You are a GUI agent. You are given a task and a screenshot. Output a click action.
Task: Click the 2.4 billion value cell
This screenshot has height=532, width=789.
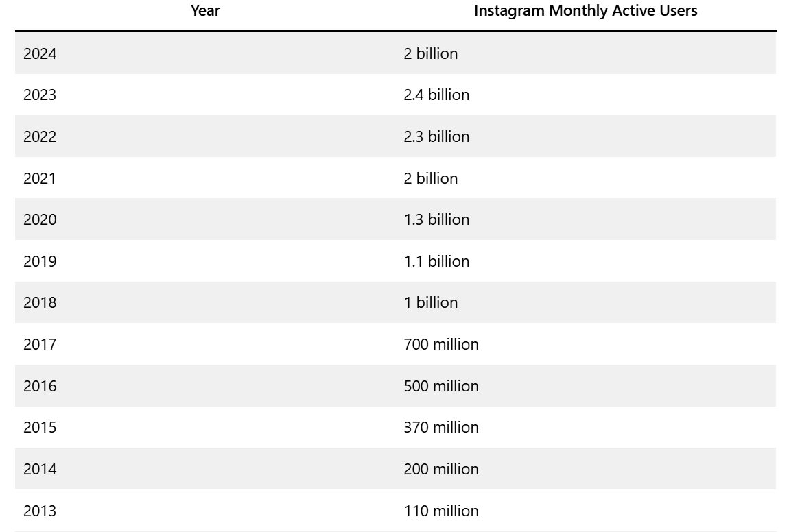(x=436, y=95)
